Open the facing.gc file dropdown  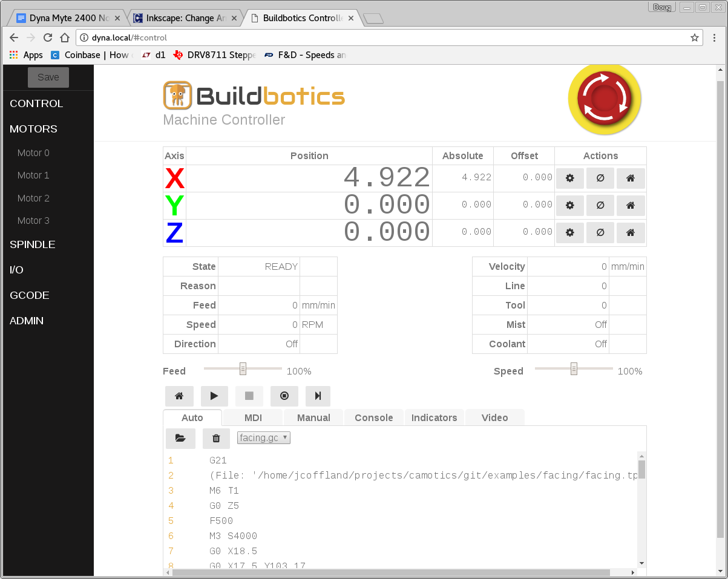click(x=264, y=437)
